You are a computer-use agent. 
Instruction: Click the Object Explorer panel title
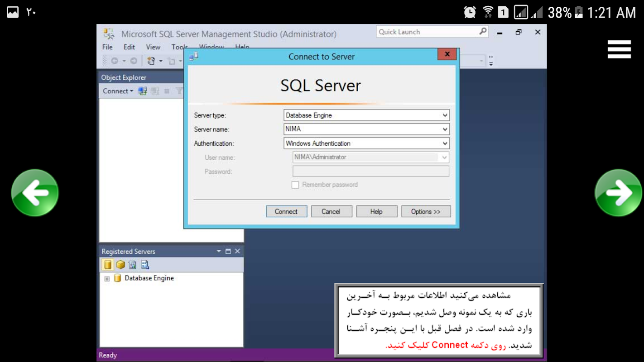coord(124,77)
